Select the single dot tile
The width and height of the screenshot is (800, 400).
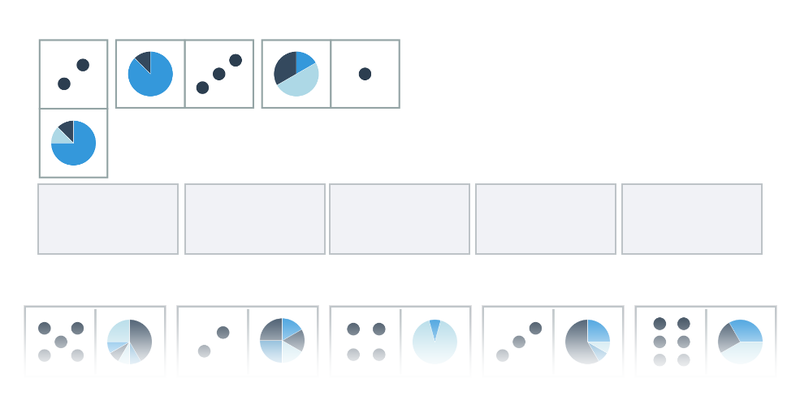365,74
